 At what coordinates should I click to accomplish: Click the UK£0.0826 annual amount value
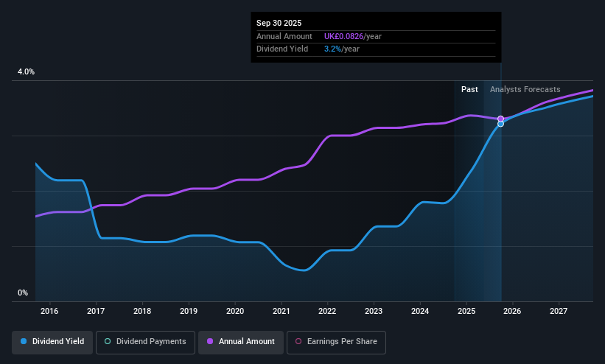point(344,36)
